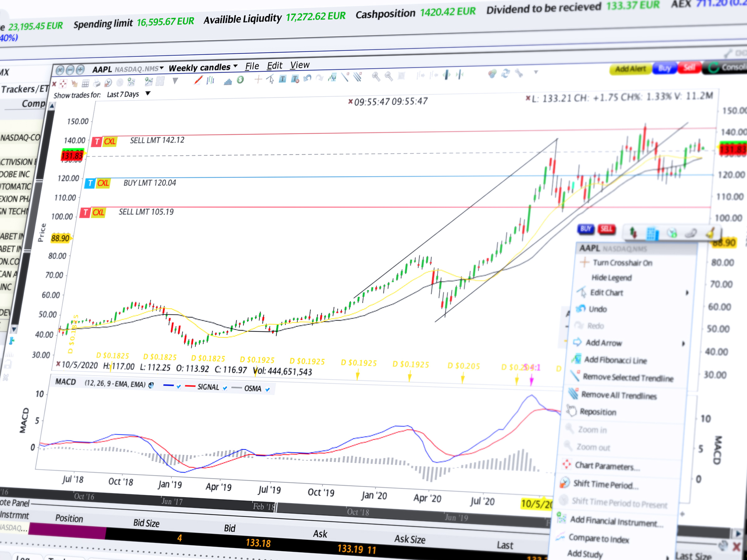Open the Last 7 Days dropdown

point(148,94)
